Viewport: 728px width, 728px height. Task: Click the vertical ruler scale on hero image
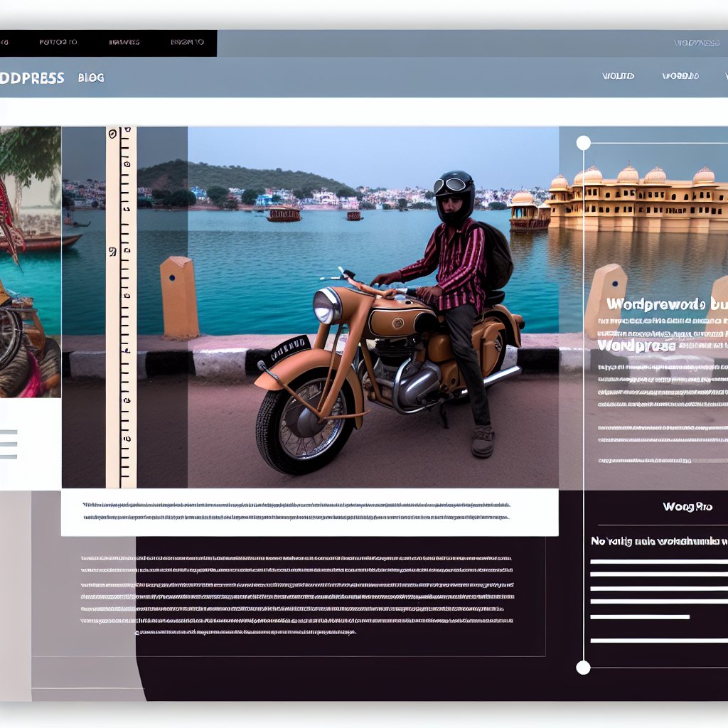point(121,306)
